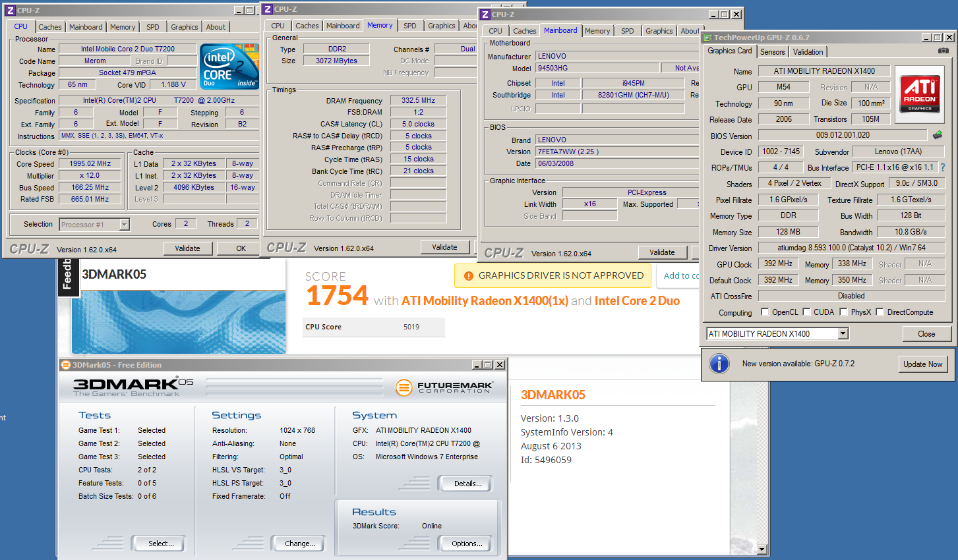958x560 pixels.
Task: Click the BIOS save chip icon in GPU-Z
Action: pyautogui.click(x=937, y=135)
